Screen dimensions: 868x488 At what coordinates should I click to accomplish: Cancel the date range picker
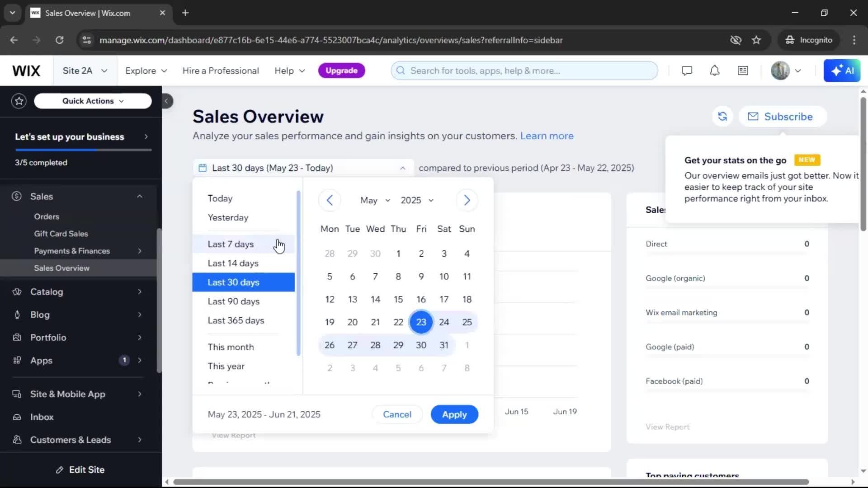[397, 414]
